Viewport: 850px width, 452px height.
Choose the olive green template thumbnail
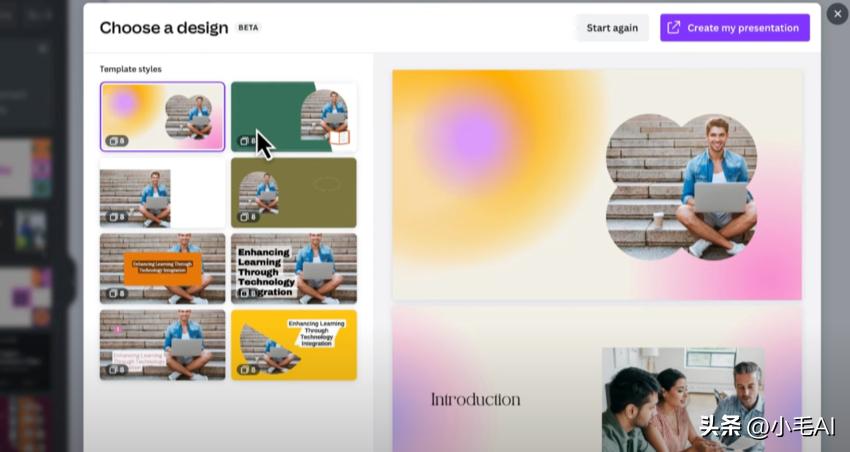pyautogui.click(x=294, y=192)
